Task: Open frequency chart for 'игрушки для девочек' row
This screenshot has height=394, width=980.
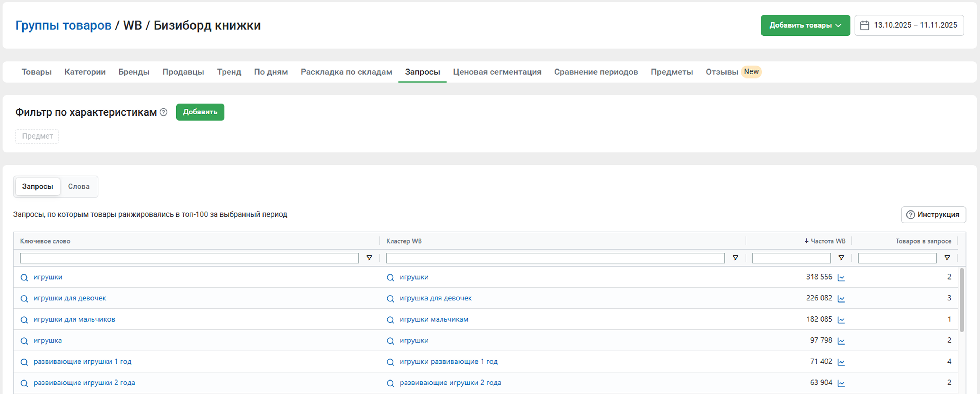Action: [x=841, y=299]
